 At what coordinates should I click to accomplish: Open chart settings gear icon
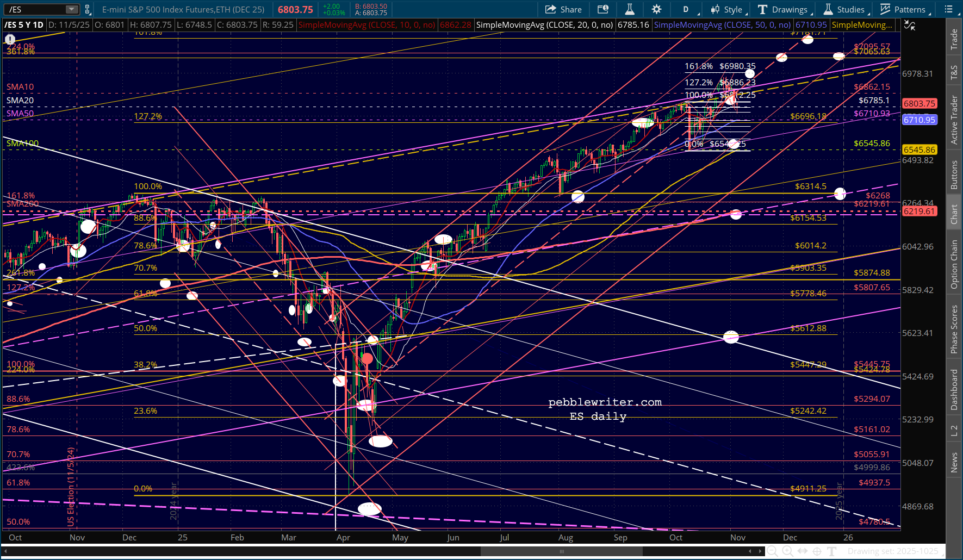tap(656, 9)
